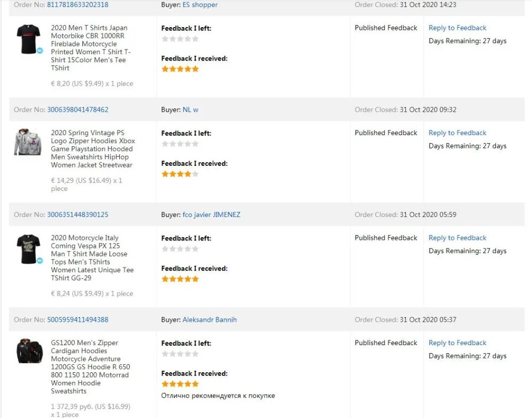The height and width of the screenshot is (418, 532).
Task: Open buyer Aleksandr Bannih's profile
Action: pos(210,320)
